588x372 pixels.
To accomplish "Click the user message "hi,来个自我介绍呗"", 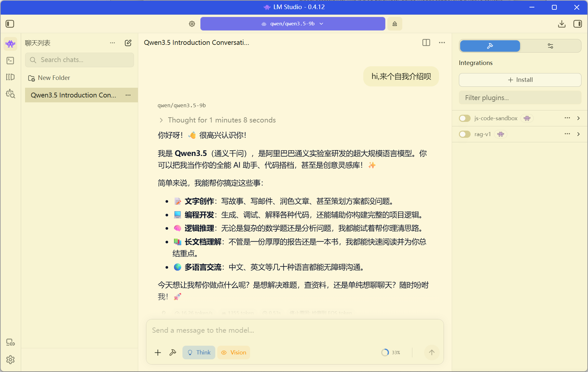I will (x=401, y=76).
